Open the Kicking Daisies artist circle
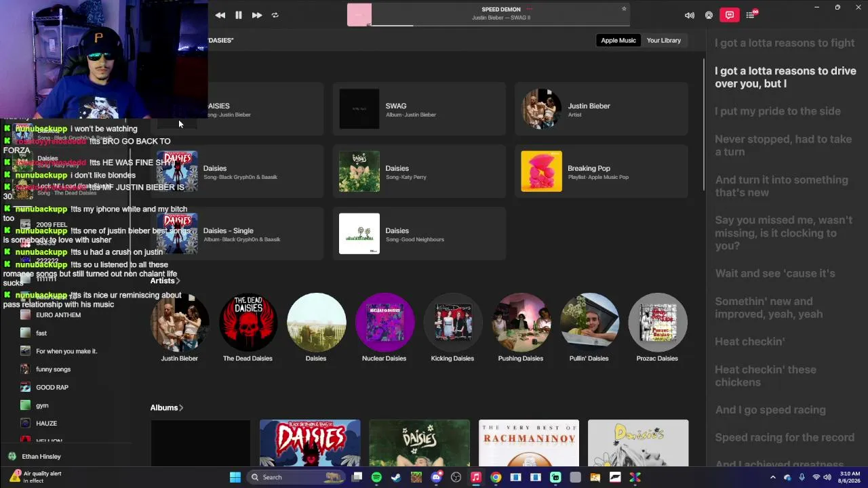 pyautogui.click(x=452, y=323)
